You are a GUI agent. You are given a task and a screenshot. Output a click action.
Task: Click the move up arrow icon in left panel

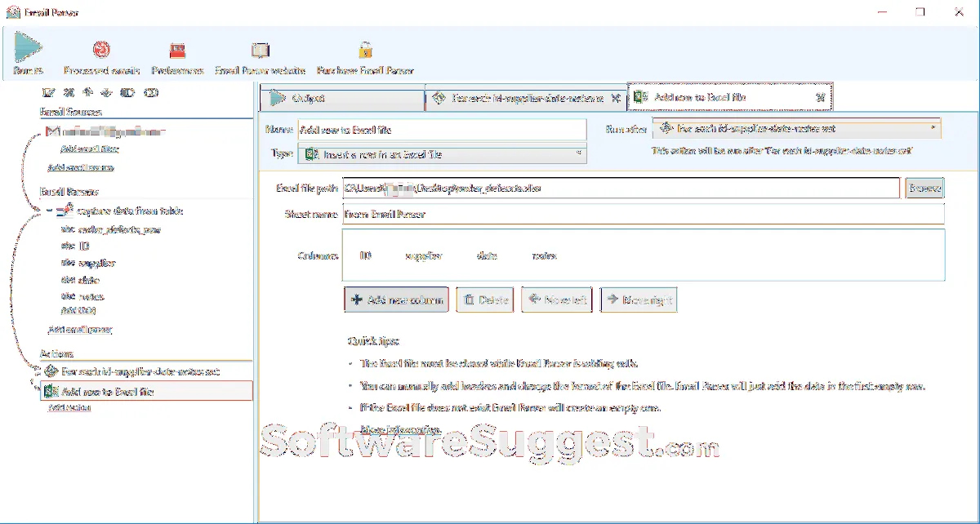click(88, 93)
